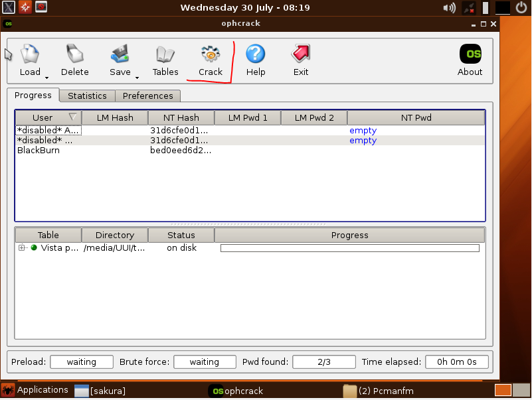Click the Brute force 'waiting' field
The image size is (532, 400).
[x=205, y=362]
